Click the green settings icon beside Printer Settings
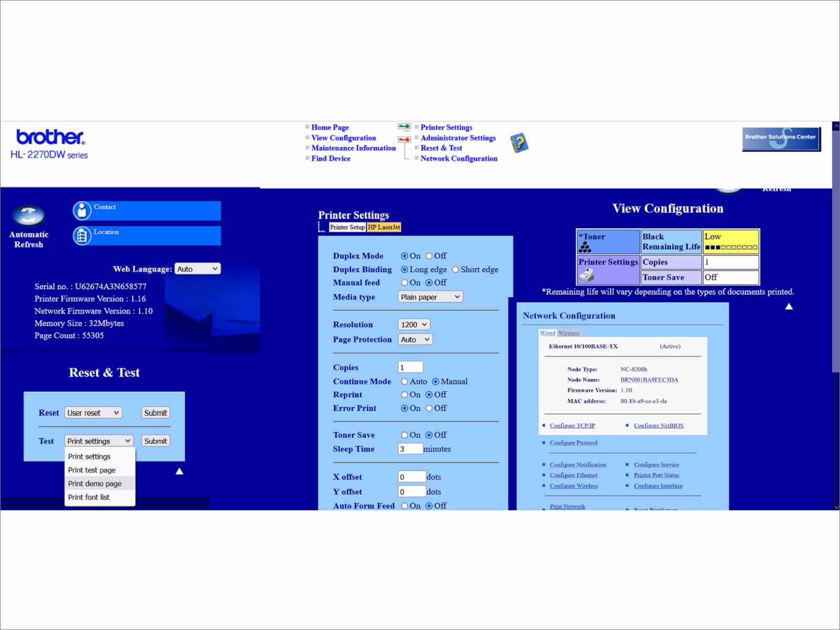The image size is (840, 630). (404, 127)
